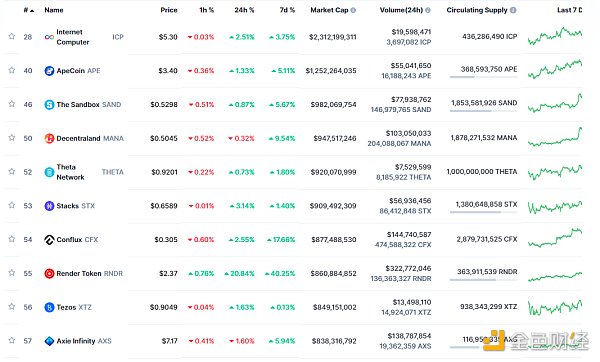
Task: Sort table by 24h % column
Action: (244, 10)
